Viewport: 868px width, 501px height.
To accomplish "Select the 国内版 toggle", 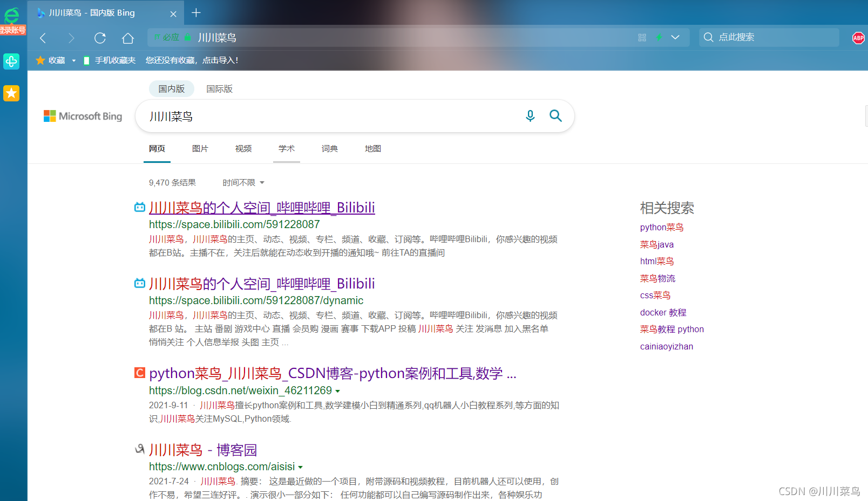I will click(x=172, y=89).
